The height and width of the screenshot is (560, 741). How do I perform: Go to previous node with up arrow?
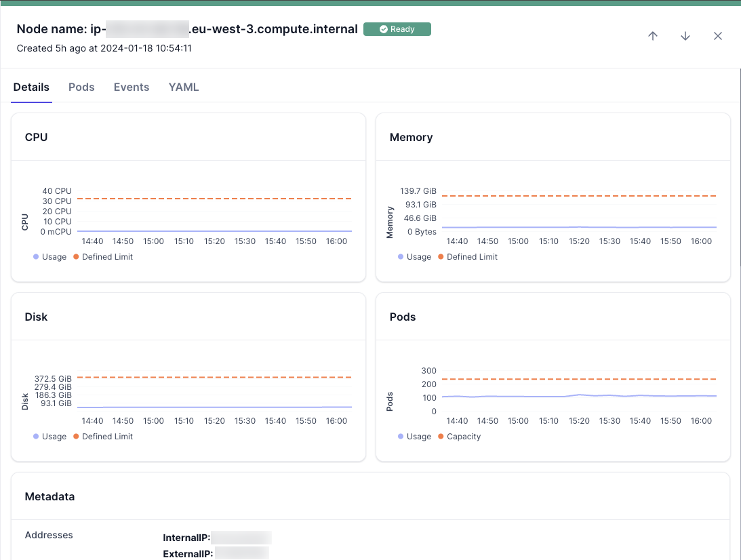pyautogui.click(x=653, y=36)
